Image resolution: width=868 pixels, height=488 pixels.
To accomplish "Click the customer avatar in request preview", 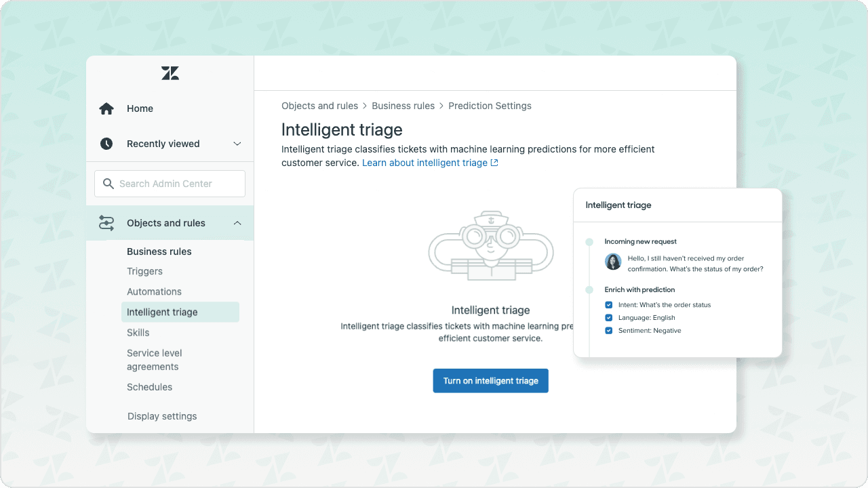I will (613, 262).
